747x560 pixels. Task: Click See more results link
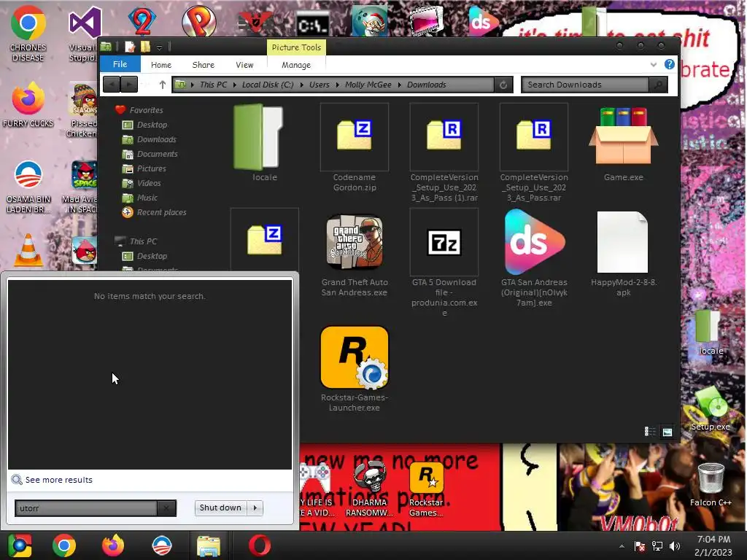pos(58,480)
